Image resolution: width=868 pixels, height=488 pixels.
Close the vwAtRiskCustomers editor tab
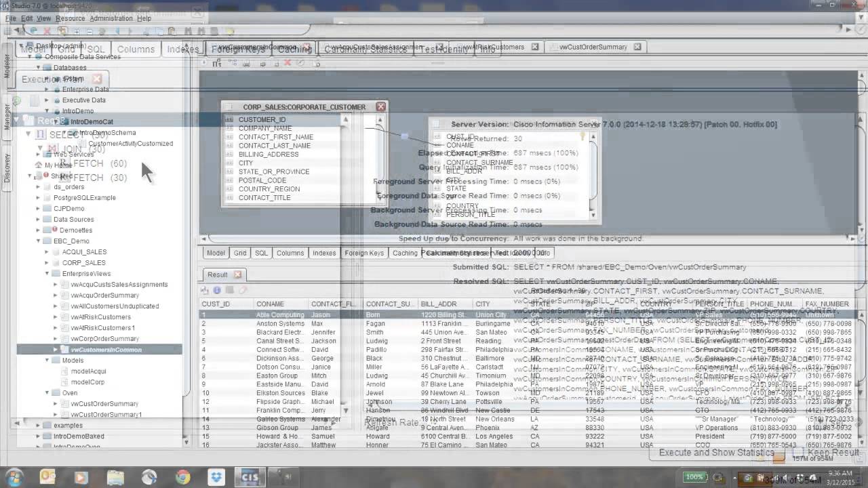[535, 47]
